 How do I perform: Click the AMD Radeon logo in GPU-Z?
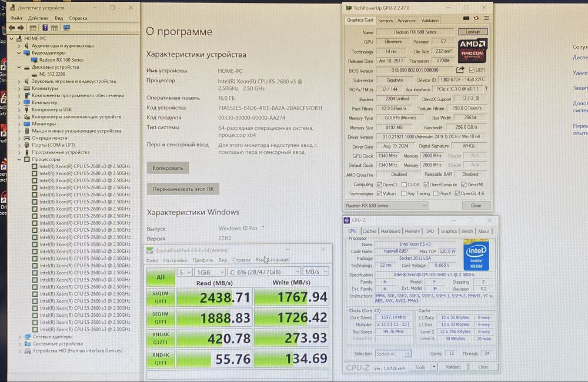(472, 51)
